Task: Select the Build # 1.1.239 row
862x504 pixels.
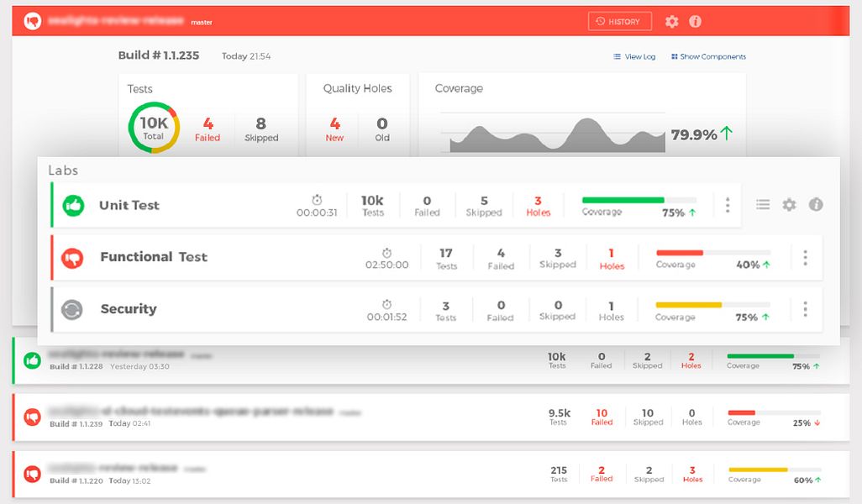Action: coord(431,417)
